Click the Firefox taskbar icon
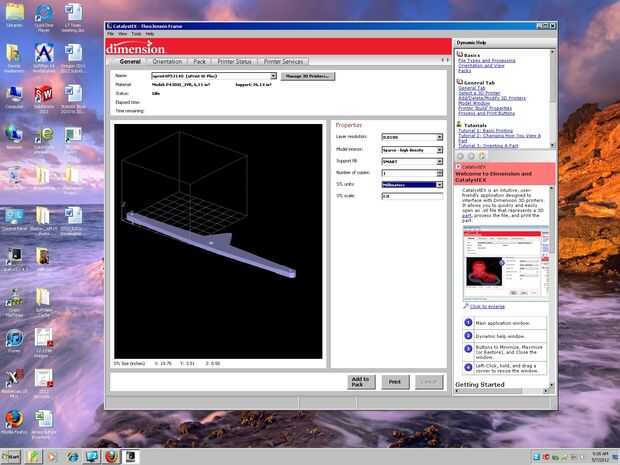Viewport: 620px width, 465px height. click(112, 457)
